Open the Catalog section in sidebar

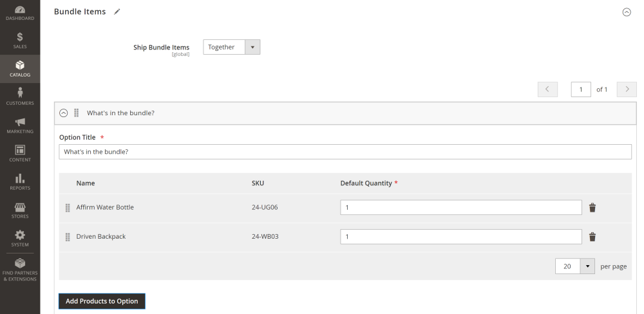[x=20, y=69]
